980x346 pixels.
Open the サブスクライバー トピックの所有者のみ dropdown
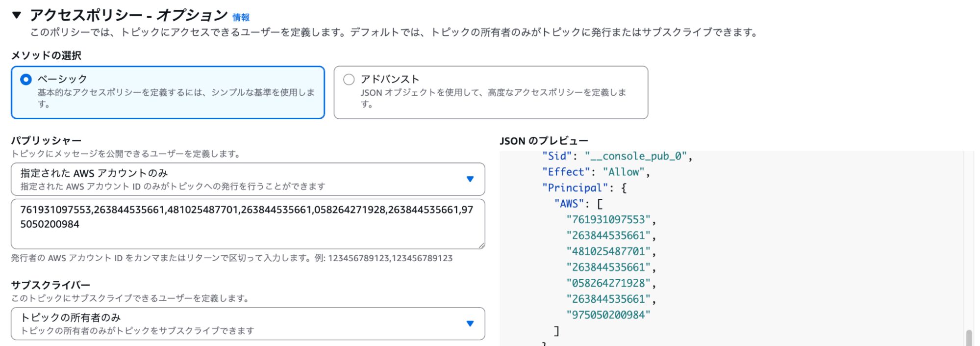240,323
